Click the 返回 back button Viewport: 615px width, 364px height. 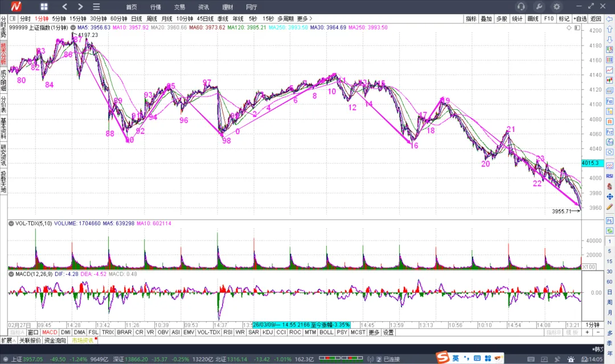(x=596, y=18)
